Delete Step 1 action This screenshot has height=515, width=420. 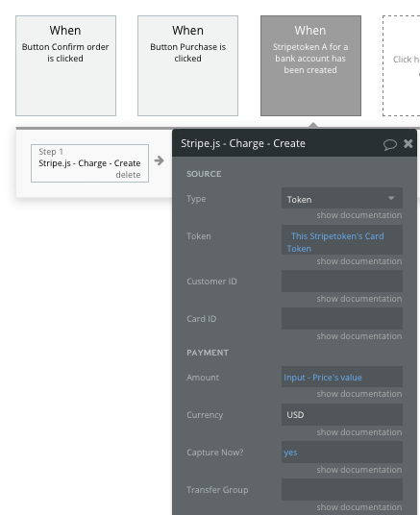point(128,175)
